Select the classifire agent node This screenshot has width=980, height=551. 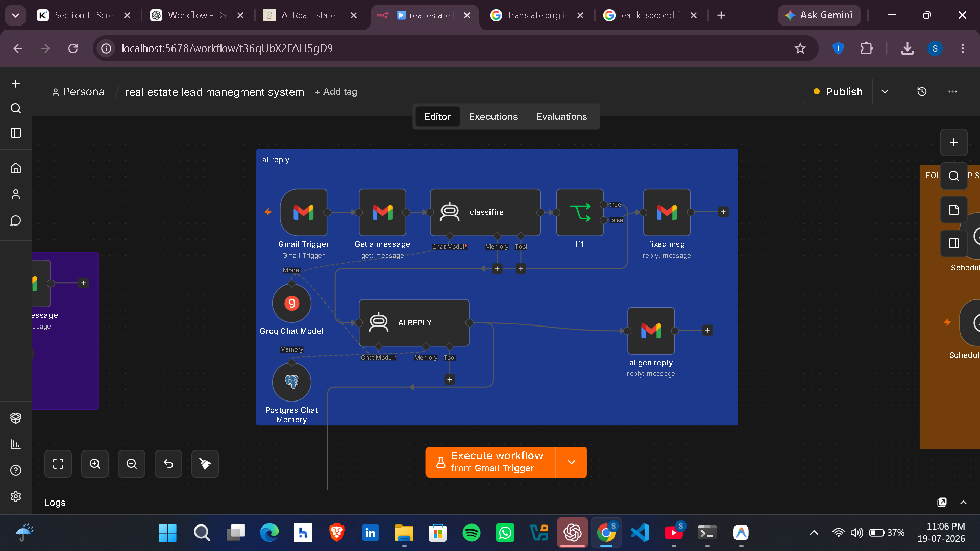[x=485, y=212]
